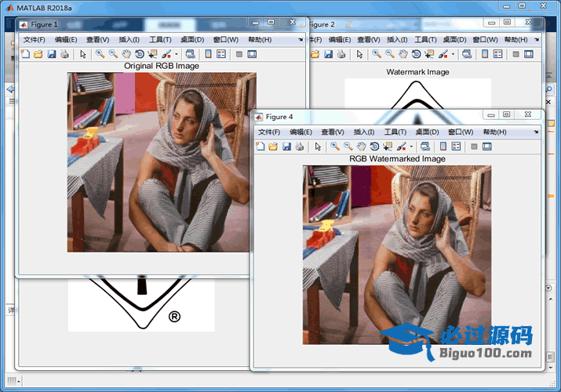Open 桌面(D) menu in Figure 1

coord(192,40)
